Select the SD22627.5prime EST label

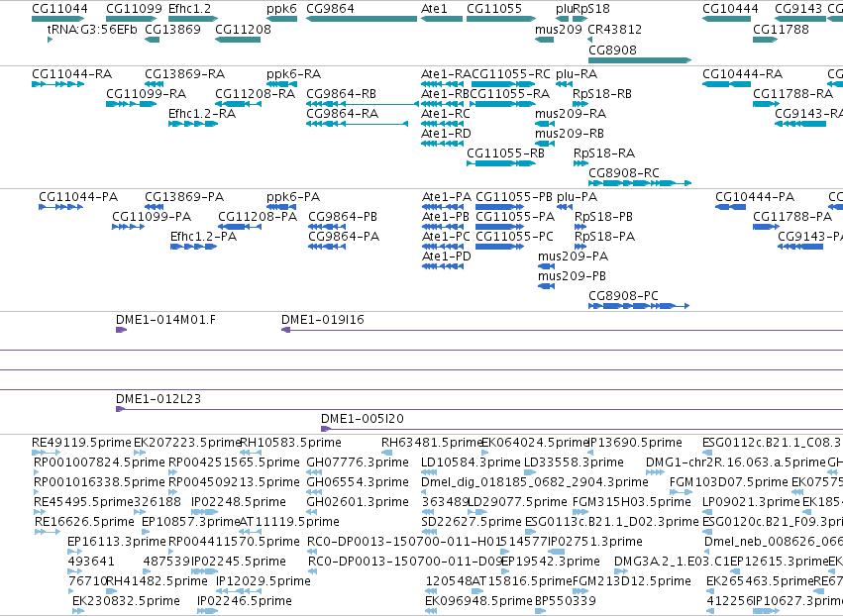coord(472,522)
